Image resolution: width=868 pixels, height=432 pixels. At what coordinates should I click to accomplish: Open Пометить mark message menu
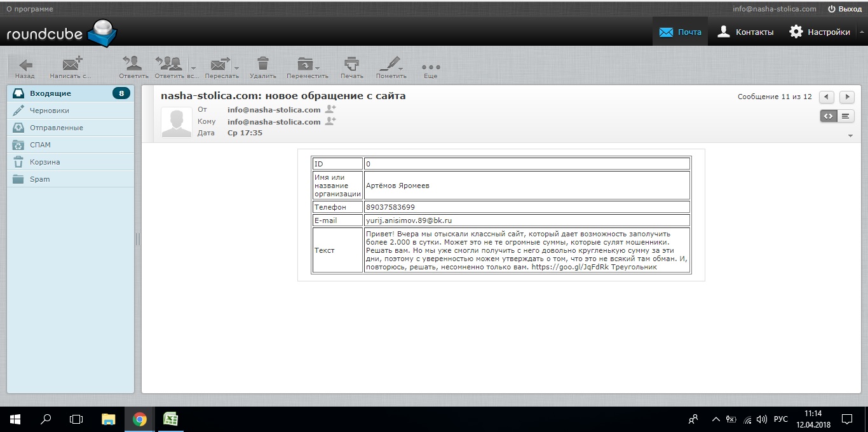[x=391, y=67]
